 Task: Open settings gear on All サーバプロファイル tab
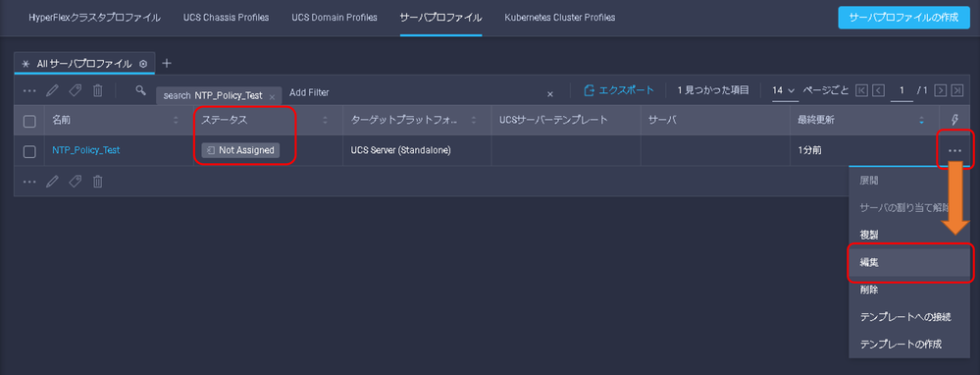point(143,64)
